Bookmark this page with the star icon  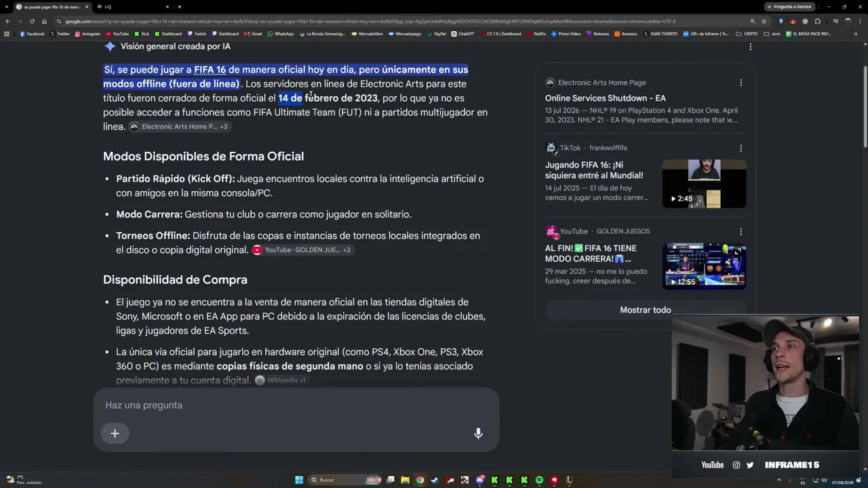(x=764, y=21)
